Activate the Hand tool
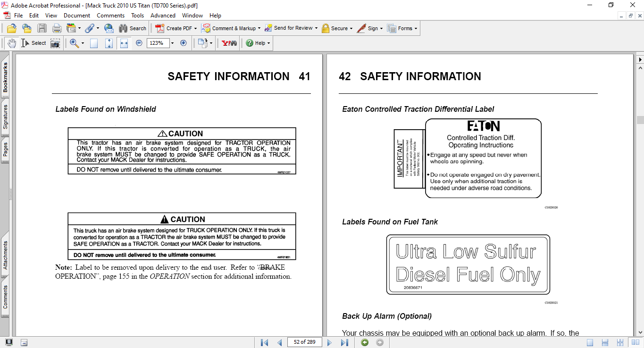The height and width of the screenshot is (348, 644). (11, 43)
